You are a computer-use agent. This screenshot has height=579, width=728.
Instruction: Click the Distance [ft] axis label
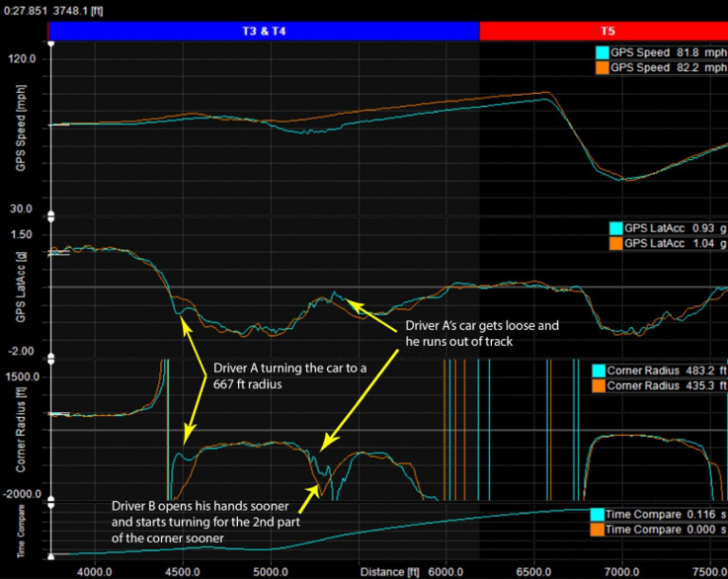[x=389, y=571]
